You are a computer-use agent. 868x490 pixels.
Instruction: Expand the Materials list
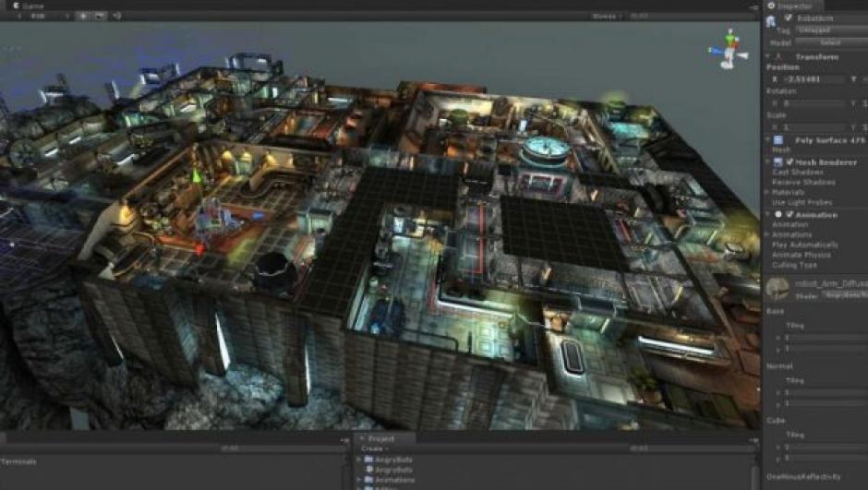pyautogui.click(x=767, y=192)
